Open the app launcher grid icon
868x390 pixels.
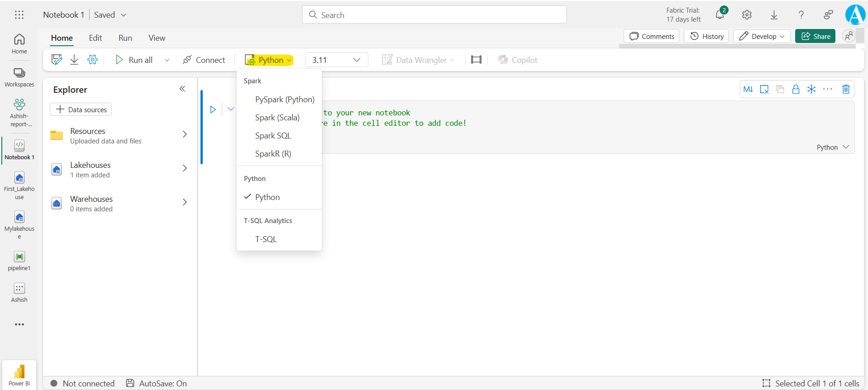click(x=19, y=15)
